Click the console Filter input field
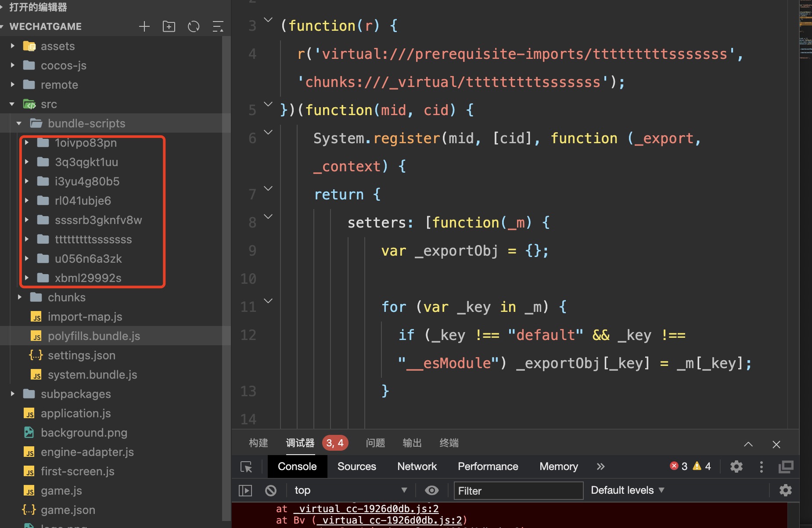812x528 pixels. (518, 491)
